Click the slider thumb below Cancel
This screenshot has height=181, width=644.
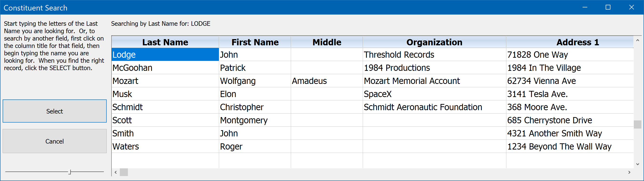tap(70, 172)
